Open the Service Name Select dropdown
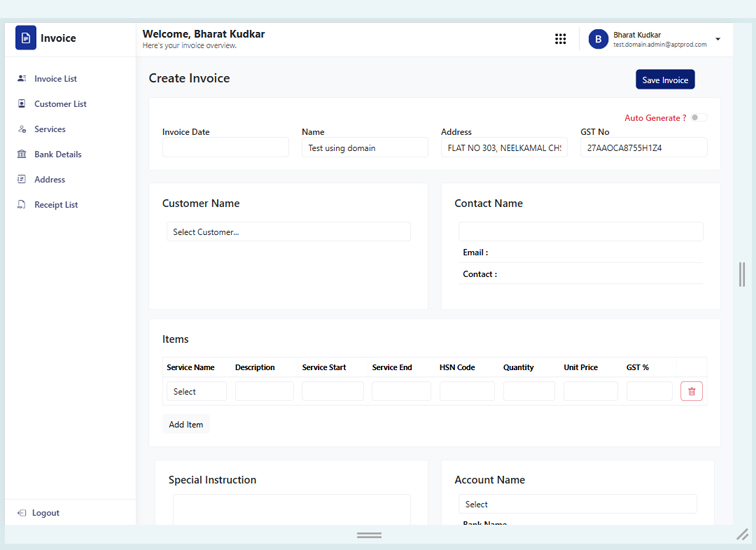The width and height of the screenshot is (756, 550). click(x=196, y=392)
